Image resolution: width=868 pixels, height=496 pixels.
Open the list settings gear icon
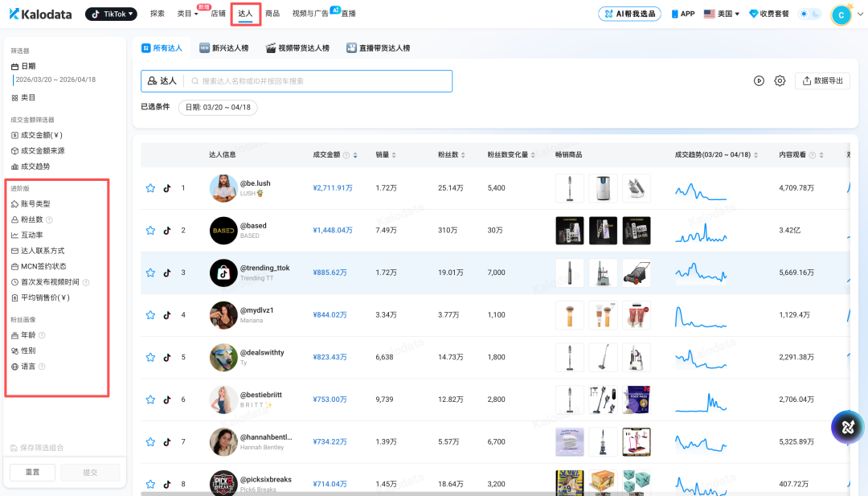(x=780, y=80)
